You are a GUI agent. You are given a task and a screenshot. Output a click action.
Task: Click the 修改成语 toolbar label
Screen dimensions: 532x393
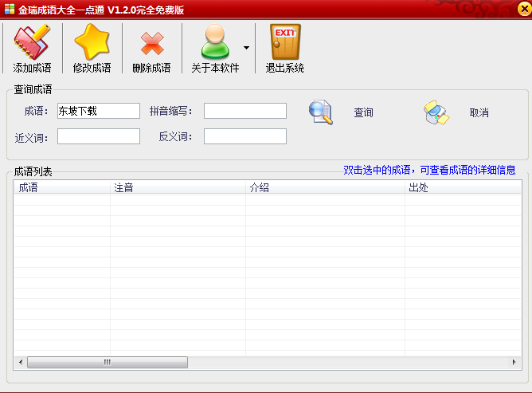[92, 68]
